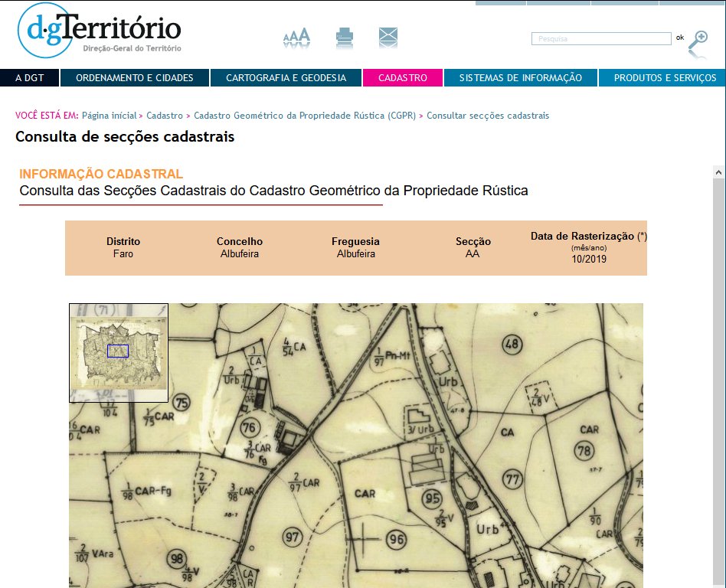726x588 pixels.
Task: Focus the Pesquisa search field
Action: click(601, 38)
